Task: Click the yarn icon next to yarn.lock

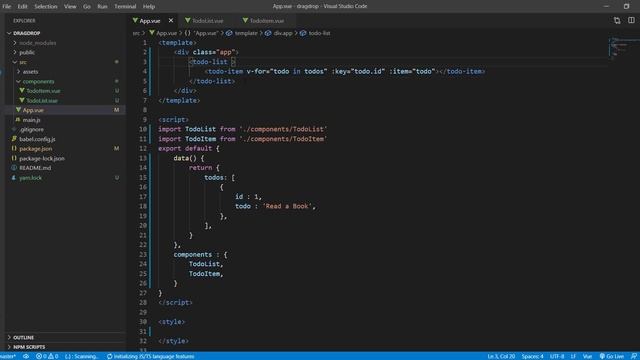Action: point(14,178)
